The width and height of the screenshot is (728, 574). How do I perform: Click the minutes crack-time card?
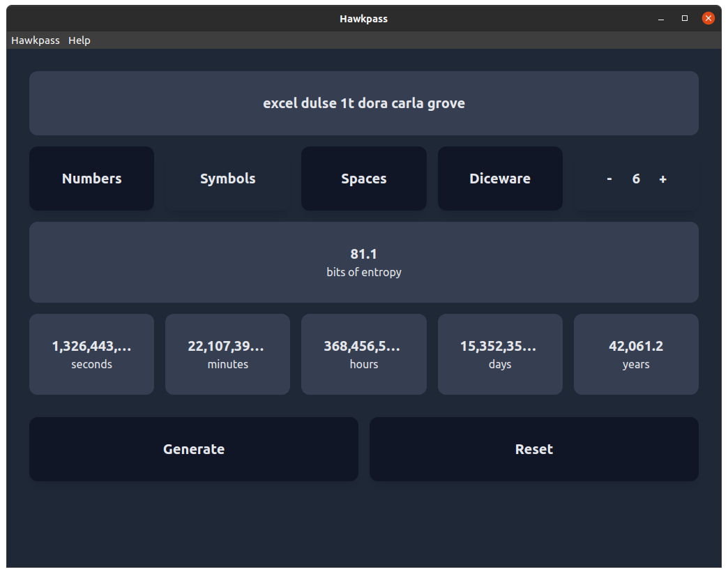227,354
